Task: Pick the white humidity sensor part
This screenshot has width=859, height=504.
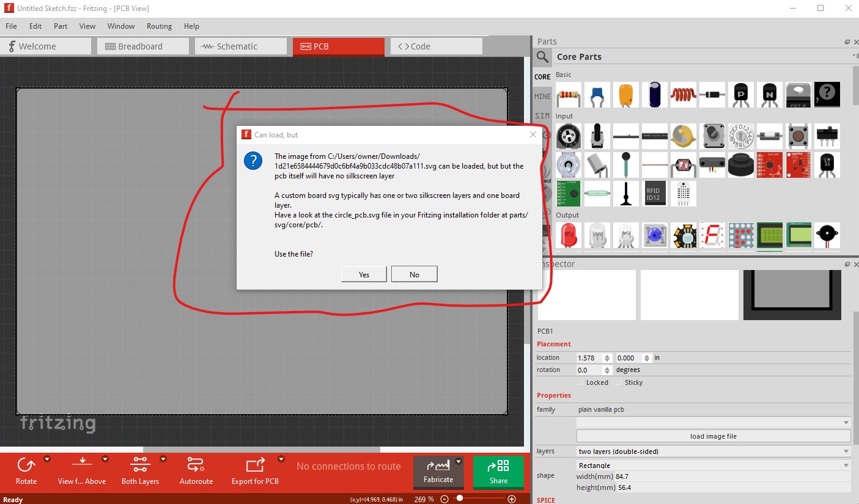Action: (684, 194)
